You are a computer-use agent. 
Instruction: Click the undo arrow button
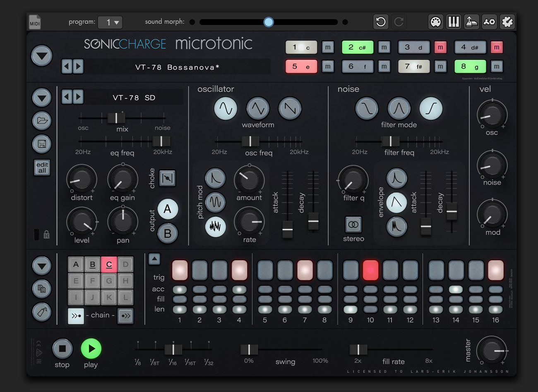coord(381,22)
